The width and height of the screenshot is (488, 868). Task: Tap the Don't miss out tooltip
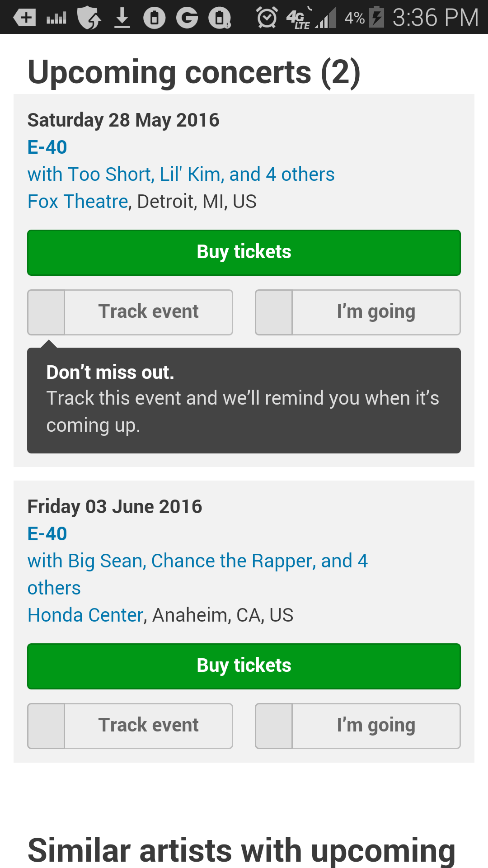tap(244, 401)
